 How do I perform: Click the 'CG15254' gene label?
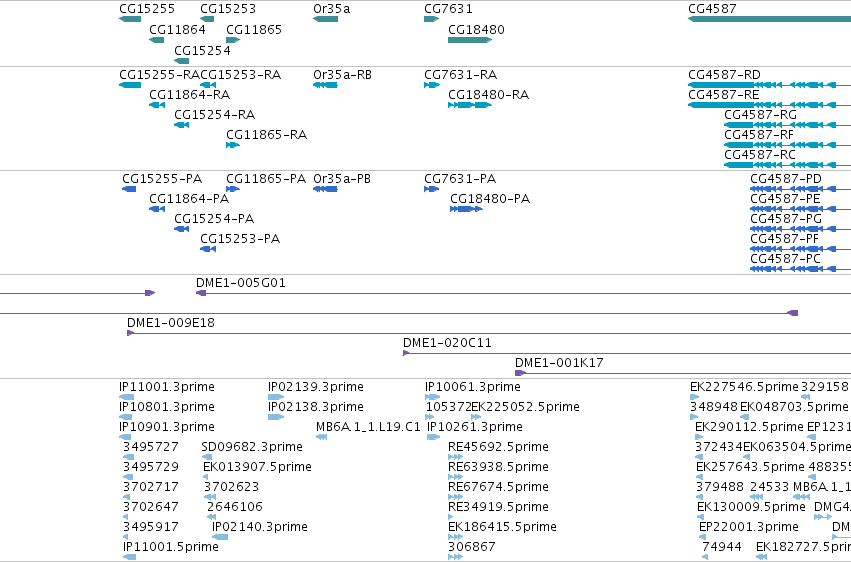[x=202, y=50]
